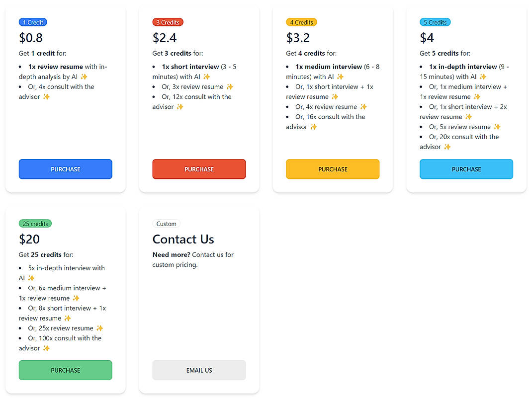The image size is (532, 401).
Task: Select the blue 1 Credit badge
Action: [33, 22]
